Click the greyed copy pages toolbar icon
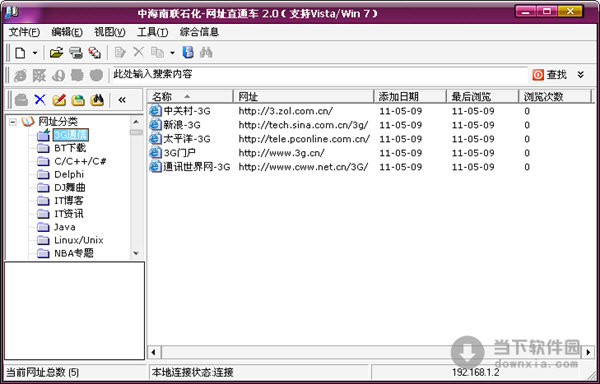 157,52
